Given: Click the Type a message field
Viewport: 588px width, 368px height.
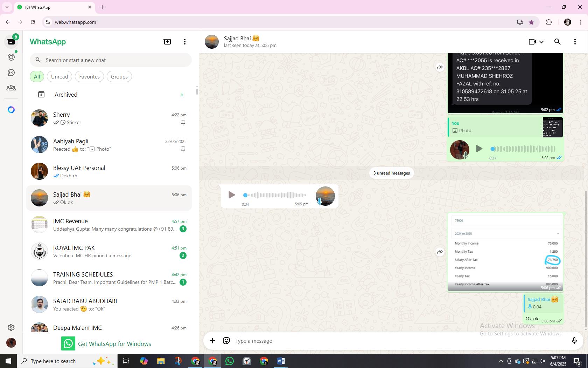Looking at the screenshot, I should click(x=399, y=341).
